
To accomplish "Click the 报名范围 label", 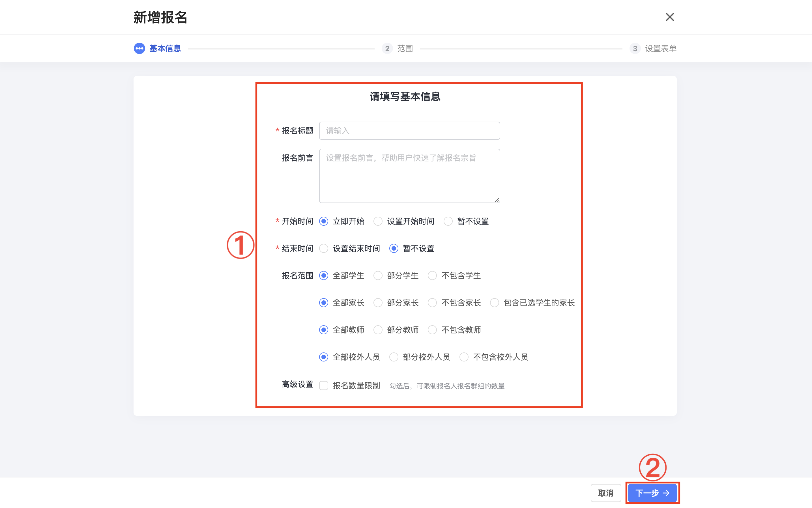I will (297, 275).
